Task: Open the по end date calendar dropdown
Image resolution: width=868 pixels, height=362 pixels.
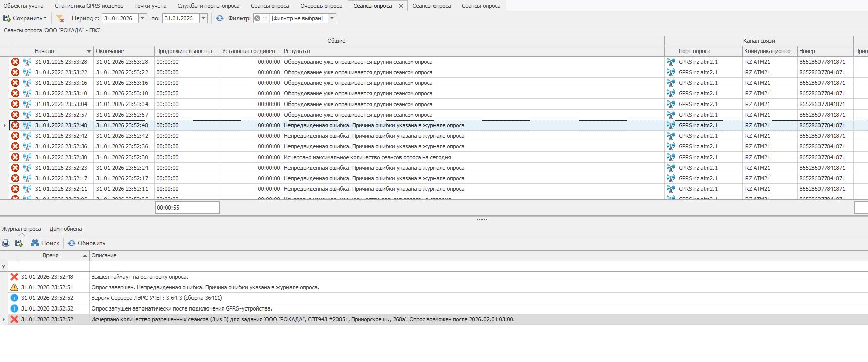Action: pyautogui.click(x=203, y=18)
